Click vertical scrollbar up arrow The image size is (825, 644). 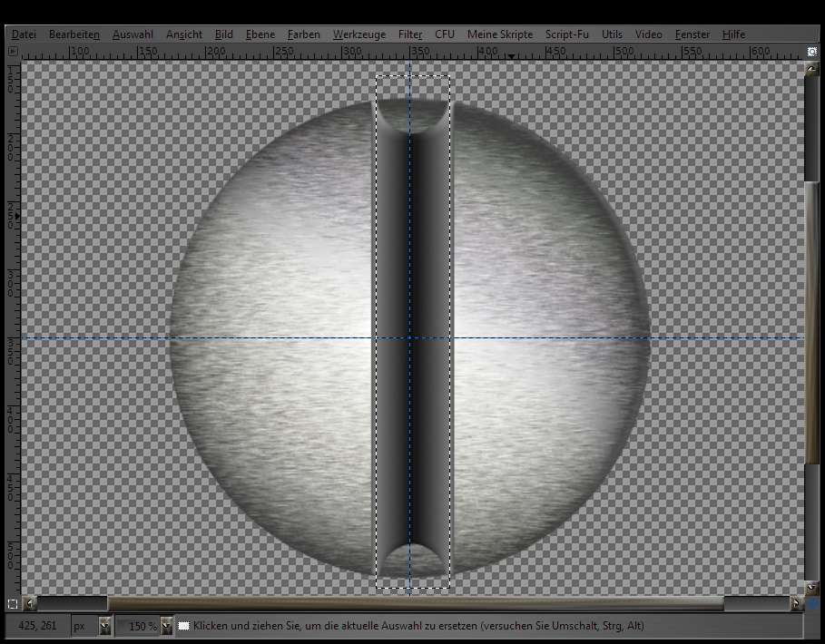click(x=811, y=69)
